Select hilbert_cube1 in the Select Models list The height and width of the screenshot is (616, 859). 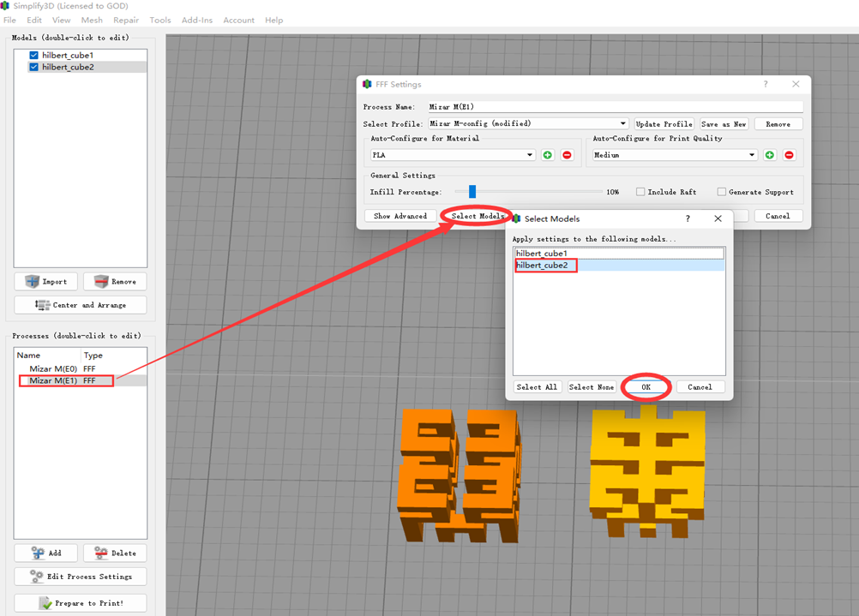coord(619,253)
